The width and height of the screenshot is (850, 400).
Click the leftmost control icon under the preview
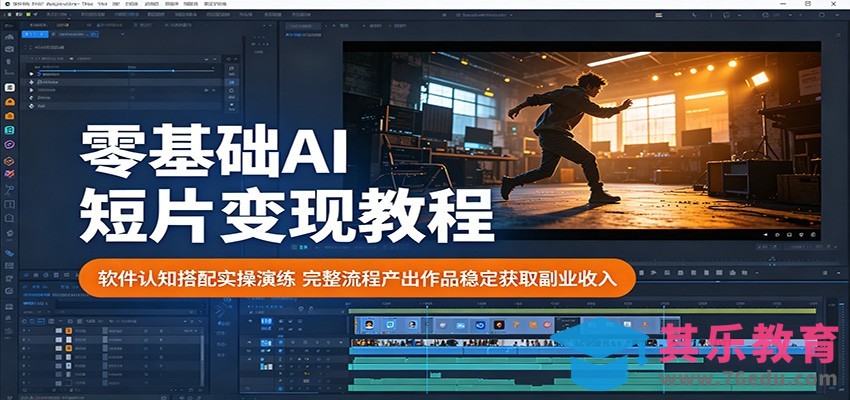tap(765, 235)
